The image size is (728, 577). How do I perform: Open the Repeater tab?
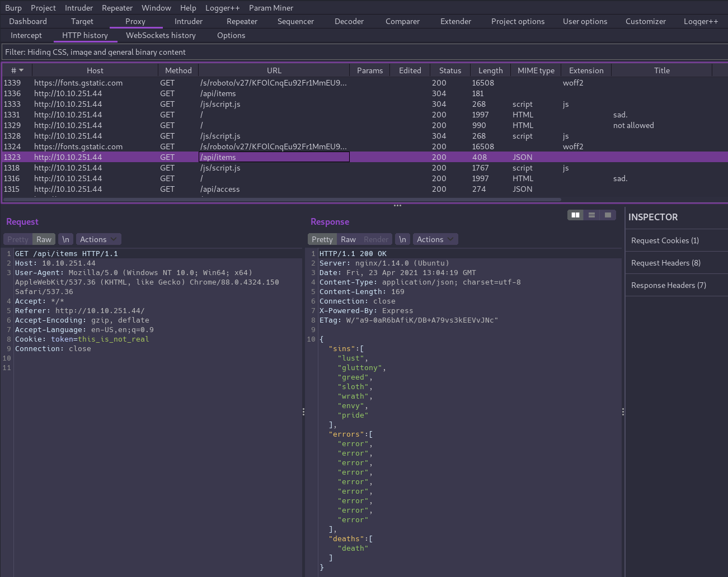tap(242, 21)
